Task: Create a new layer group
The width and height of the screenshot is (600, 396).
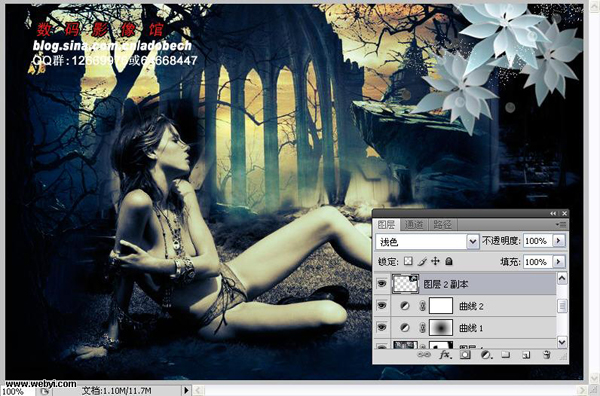Action: pos(506,355)
